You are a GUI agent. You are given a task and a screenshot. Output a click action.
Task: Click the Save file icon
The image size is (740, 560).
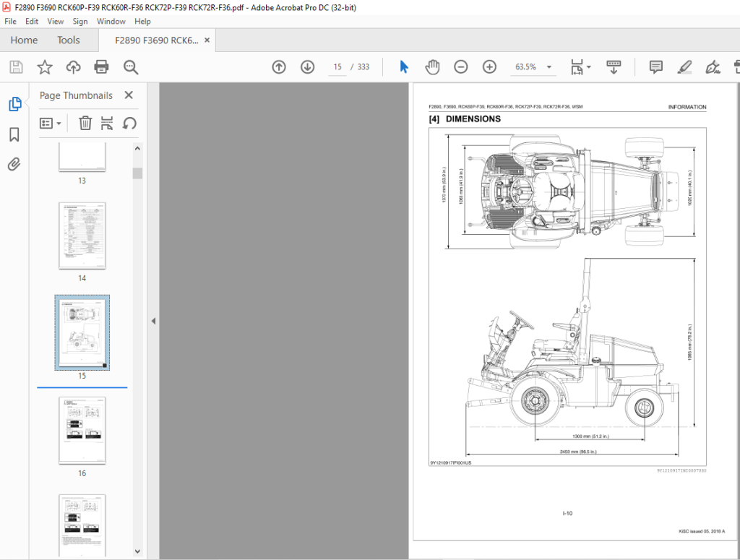[x=16, y=67]
